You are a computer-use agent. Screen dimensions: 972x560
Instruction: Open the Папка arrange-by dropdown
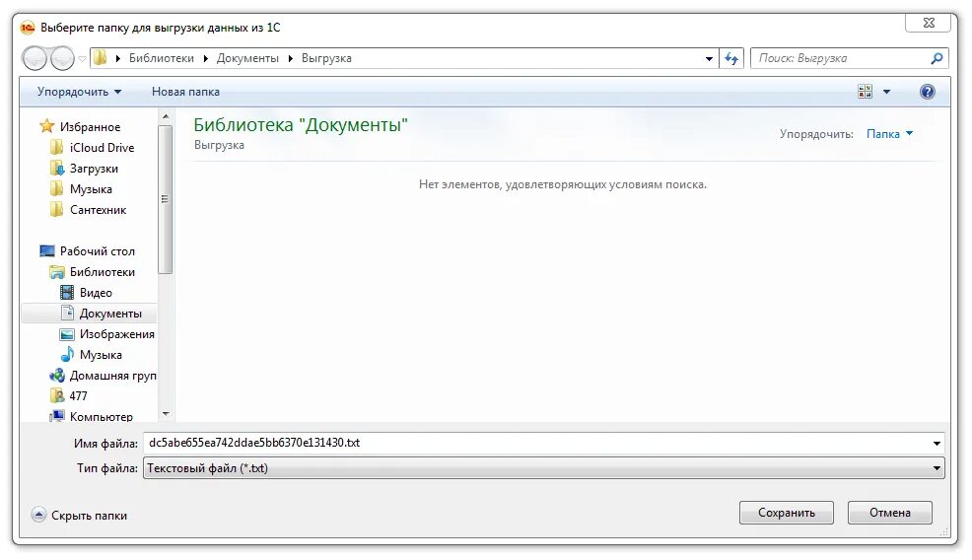pos(889,134)
